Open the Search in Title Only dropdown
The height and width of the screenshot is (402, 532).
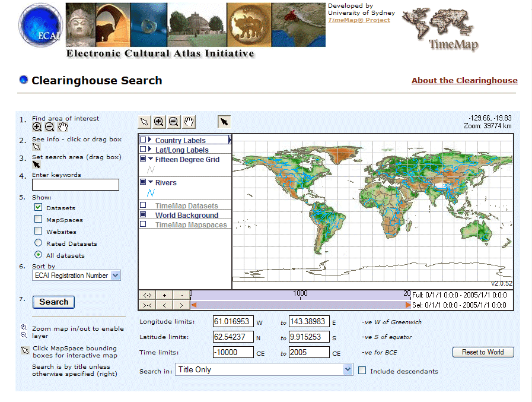click(x=264, y=369)
